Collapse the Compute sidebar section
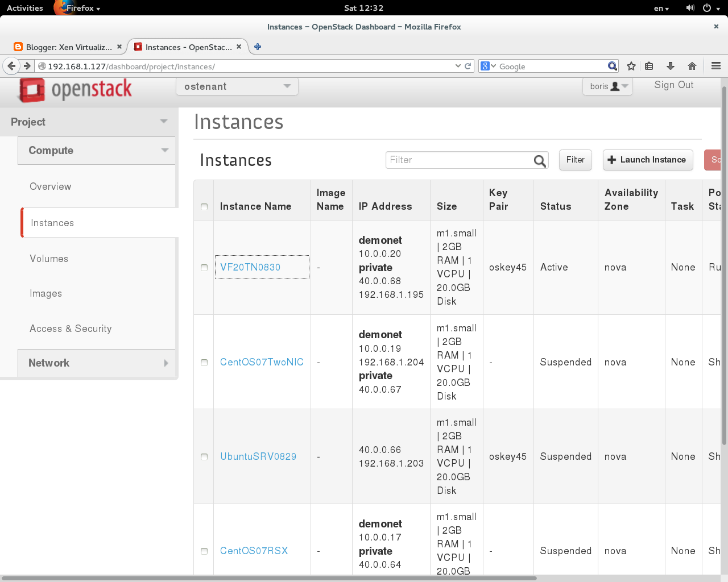 tap(97, 151)
